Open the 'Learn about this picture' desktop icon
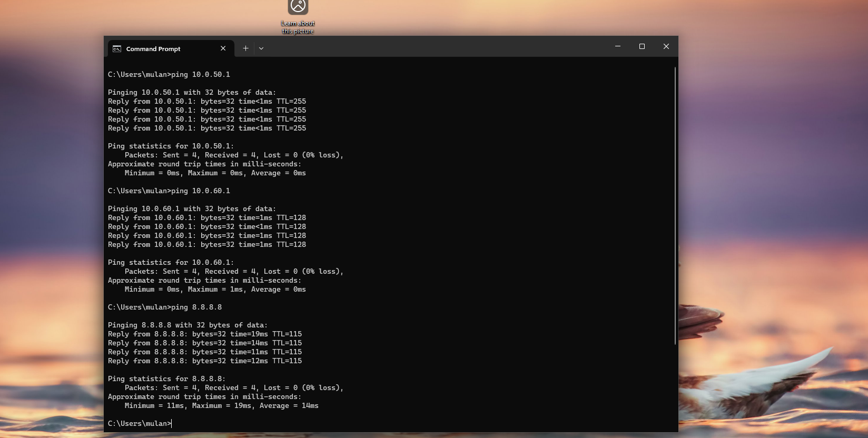The width and height of the screenshot is (868, 438). (x=298, y=16)
